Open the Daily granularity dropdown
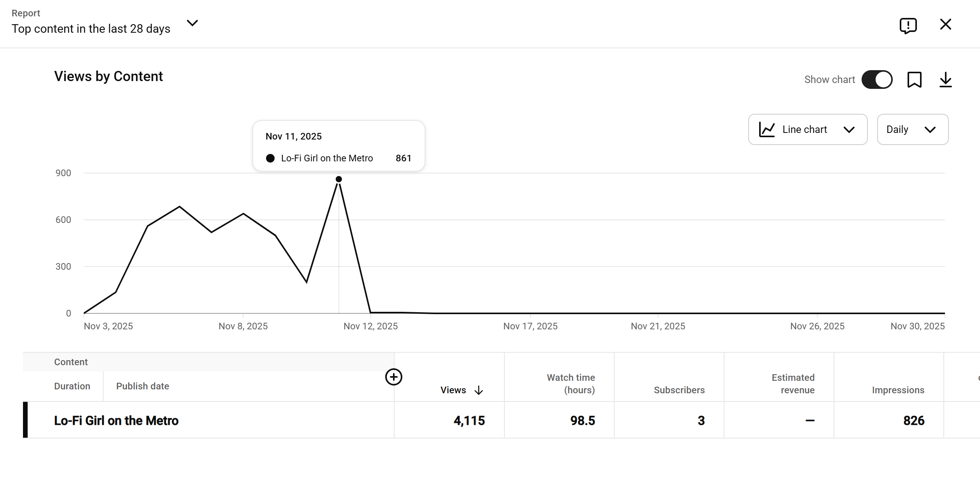Screen dimensions: 980x495 coord(912,129)
